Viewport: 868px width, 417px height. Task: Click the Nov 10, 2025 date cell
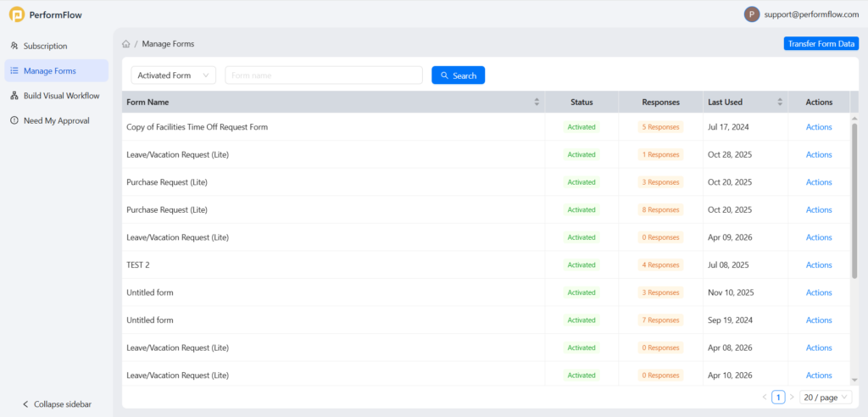(731, 292)
